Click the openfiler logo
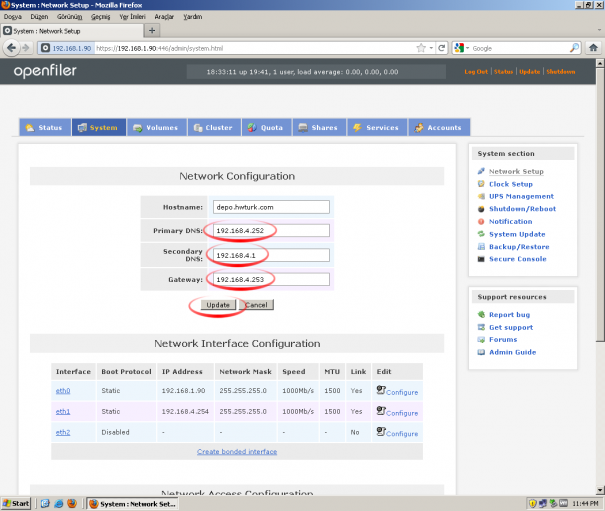 click(45, 71)
